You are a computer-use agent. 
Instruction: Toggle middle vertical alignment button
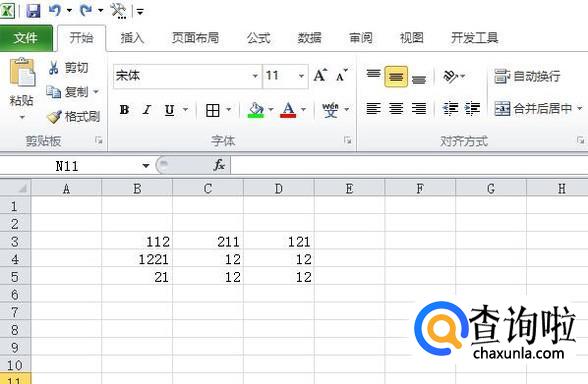(x=396, y=76)
